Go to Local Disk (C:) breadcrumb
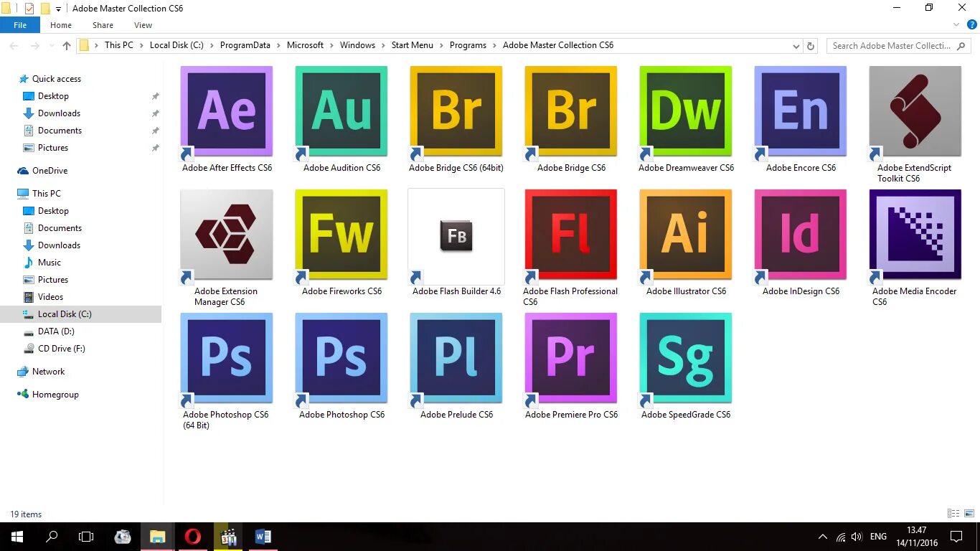This screenshot has width=980, height=551. pyautogui.click(x=176, y=45)
